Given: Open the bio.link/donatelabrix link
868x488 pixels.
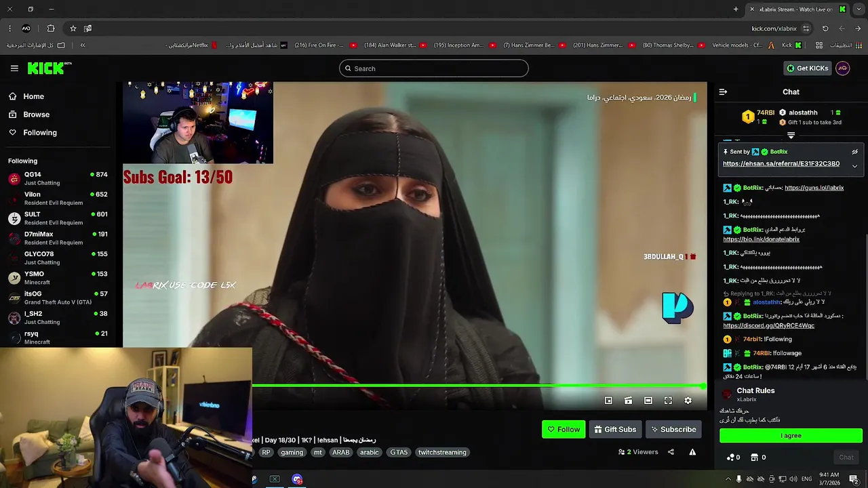Looking at the screenshot, I should [761, 239].
